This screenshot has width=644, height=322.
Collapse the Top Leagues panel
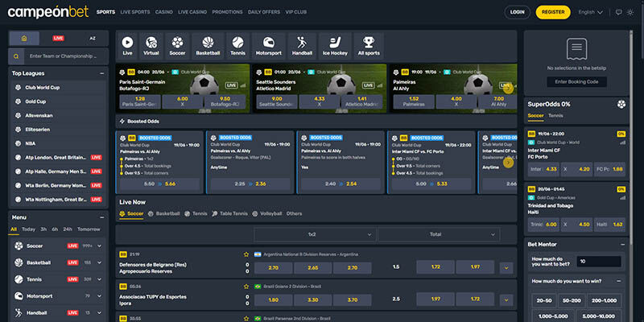102,73
